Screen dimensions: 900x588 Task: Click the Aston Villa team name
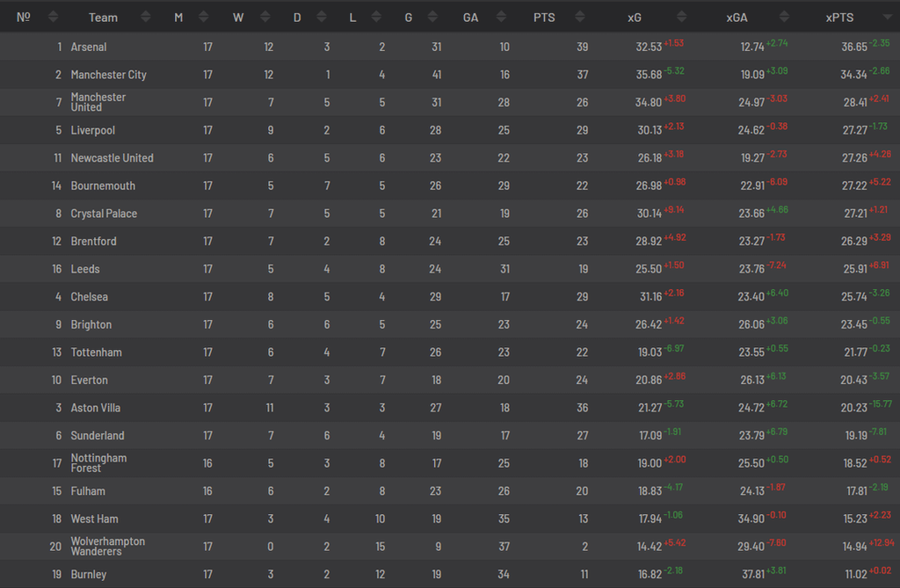point(96,408)
